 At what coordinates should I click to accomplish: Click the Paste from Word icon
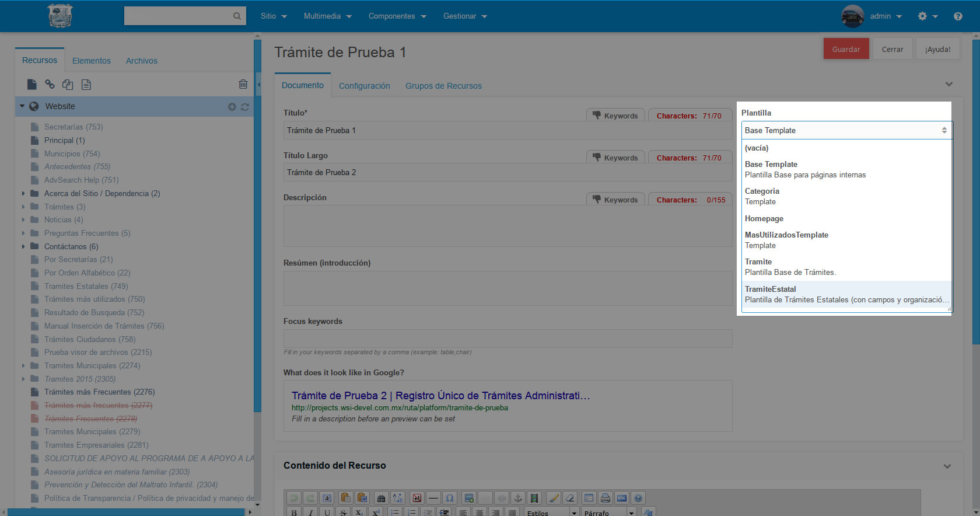tap(362, 498)
